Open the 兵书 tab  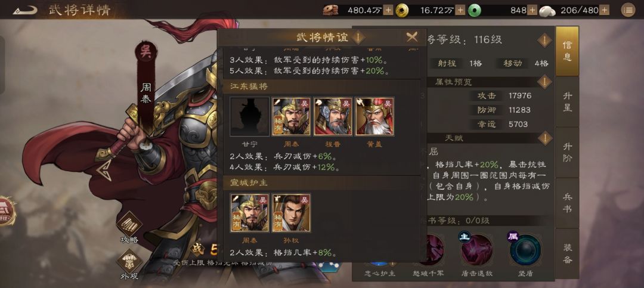[x=567, y=203]
